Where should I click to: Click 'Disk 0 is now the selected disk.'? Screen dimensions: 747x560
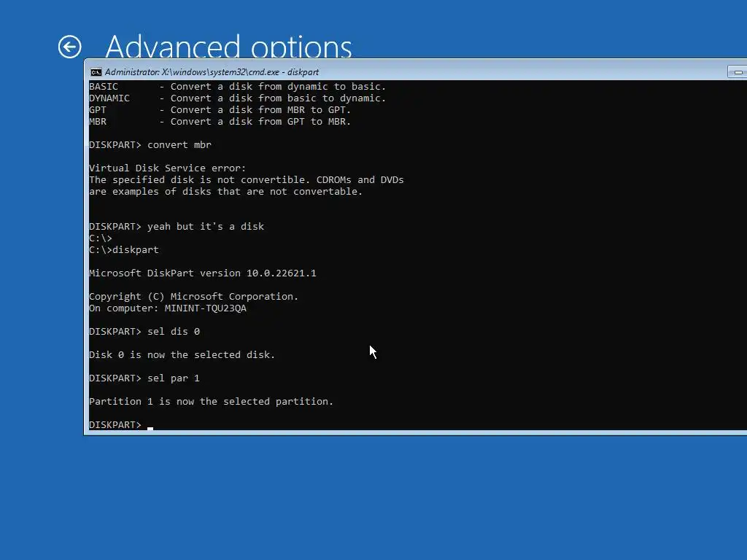click(x=182, y=355)
